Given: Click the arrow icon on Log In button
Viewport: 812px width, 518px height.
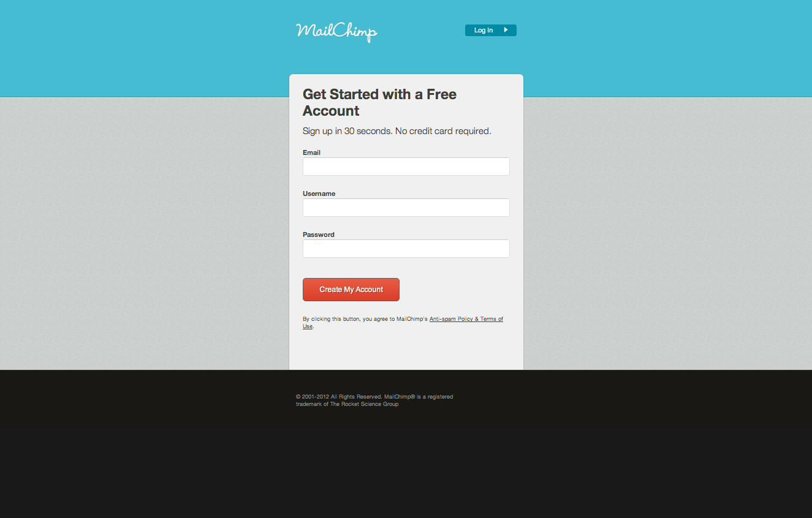Looking at the screenshot, I should point(506,30).
